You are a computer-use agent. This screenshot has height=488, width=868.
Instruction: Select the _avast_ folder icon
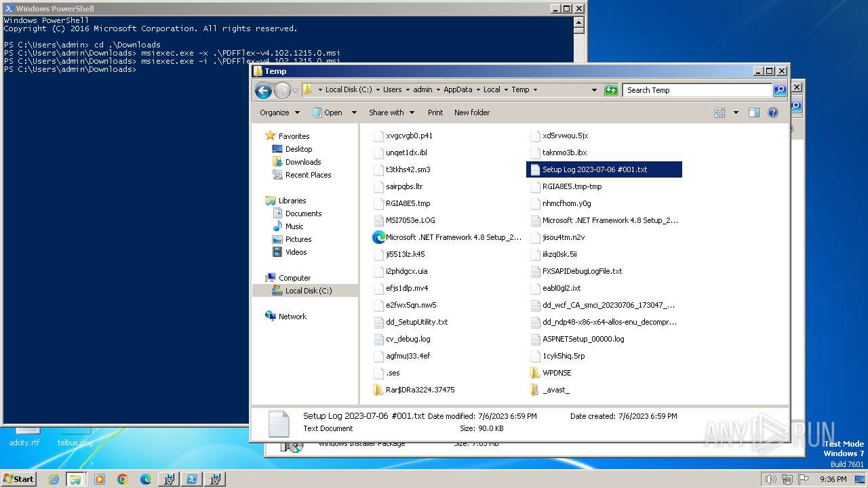535,390
